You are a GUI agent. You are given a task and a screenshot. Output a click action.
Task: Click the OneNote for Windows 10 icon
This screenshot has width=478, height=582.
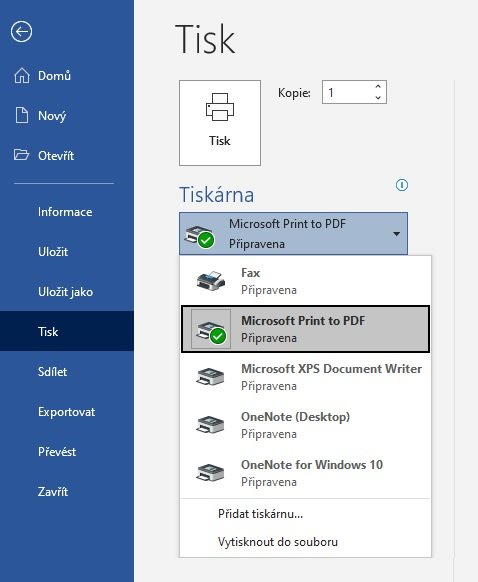pyautogui.click(x=210, y=473)
